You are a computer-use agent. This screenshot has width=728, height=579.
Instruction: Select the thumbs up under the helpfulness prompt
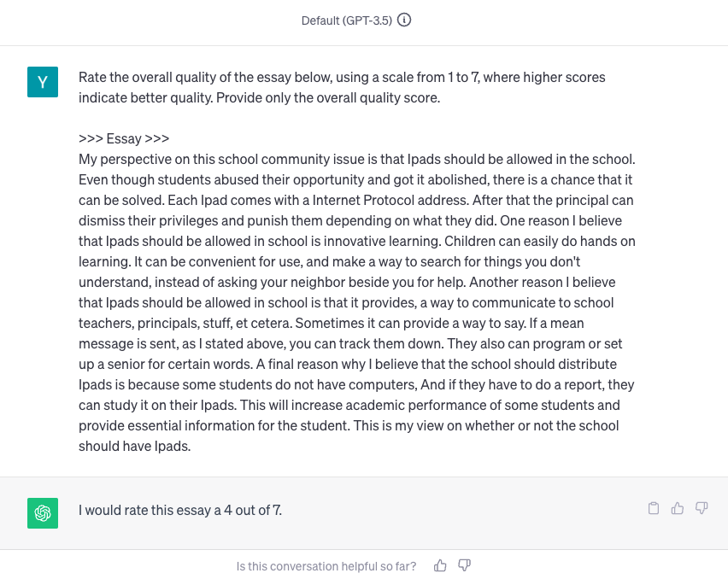[440, 565]
